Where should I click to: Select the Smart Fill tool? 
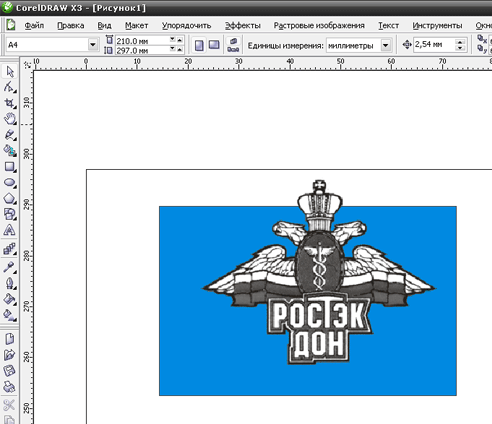click(10, 151)
